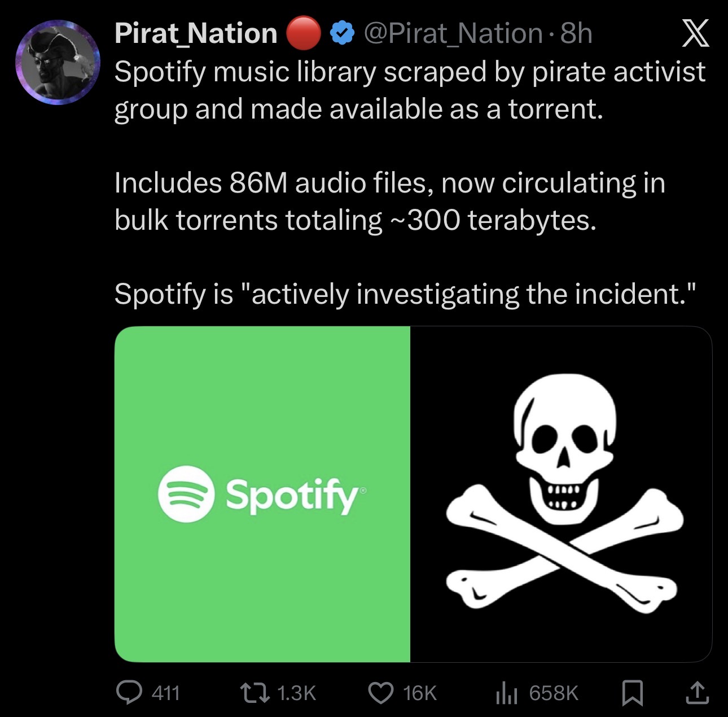Click the 658K views count
The width and height of the screenshot is (728, 717).
[554, 693]
